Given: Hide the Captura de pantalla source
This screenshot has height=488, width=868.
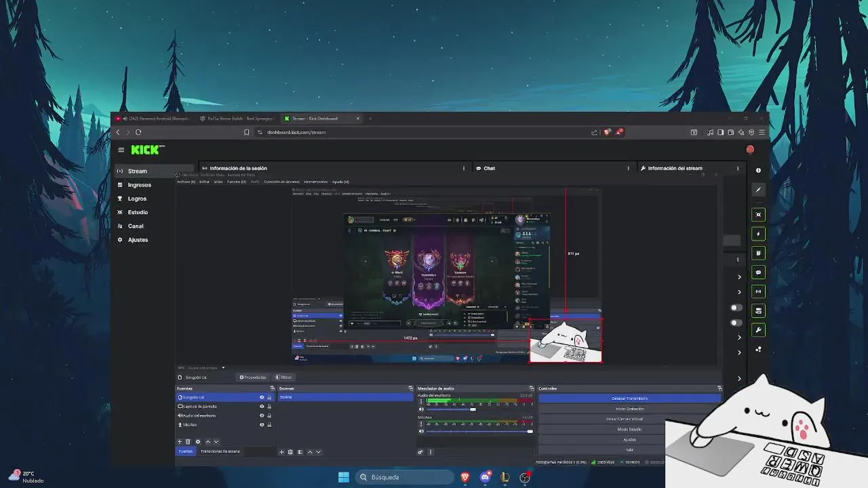Looking at the screenshot, I should point(262,407).
